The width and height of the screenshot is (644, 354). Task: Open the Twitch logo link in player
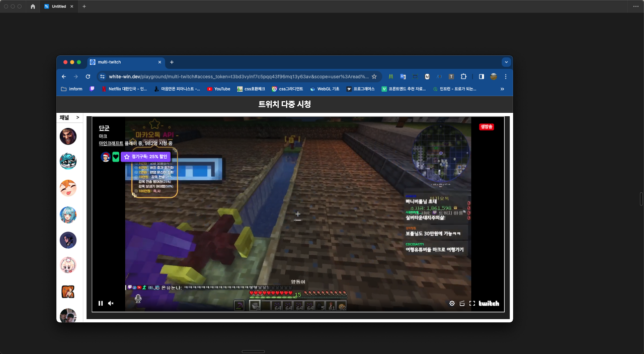(x=489, y=303)
